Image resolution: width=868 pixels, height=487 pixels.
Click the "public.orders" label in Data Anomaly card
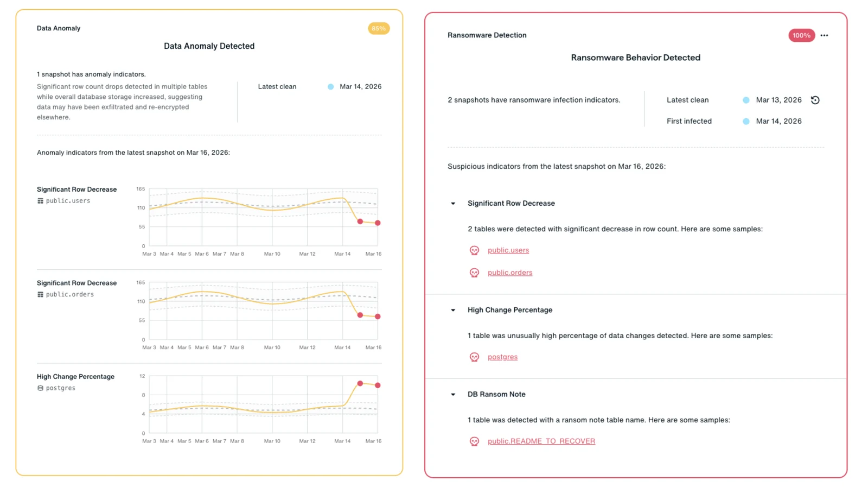click(70, 294)
